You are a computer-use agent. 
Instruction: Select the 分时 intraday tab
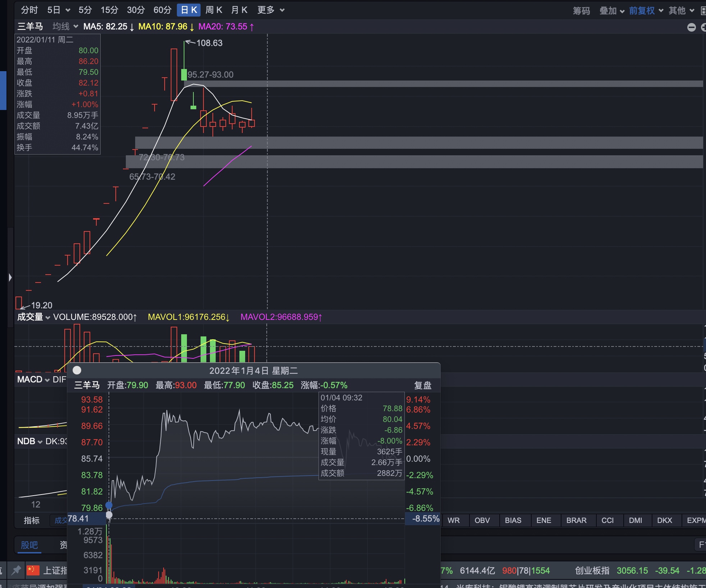[29, 10]
